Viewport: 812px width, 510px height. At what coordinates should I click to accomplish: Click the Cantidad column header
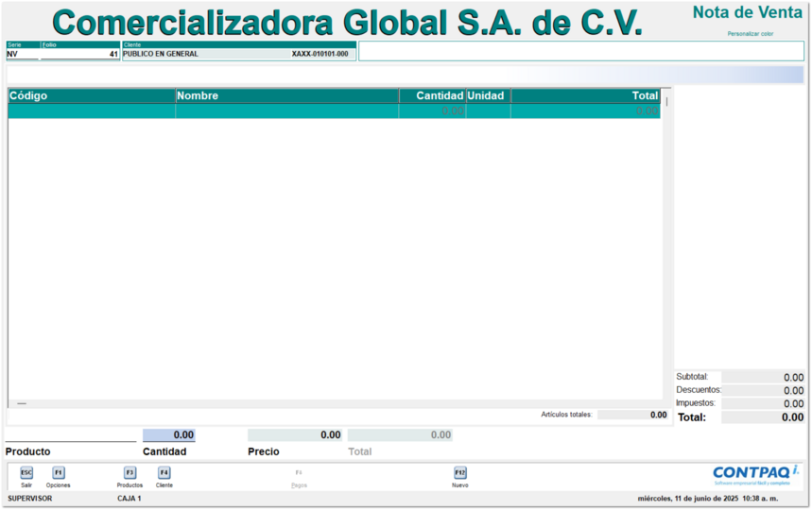coord(432,95)
